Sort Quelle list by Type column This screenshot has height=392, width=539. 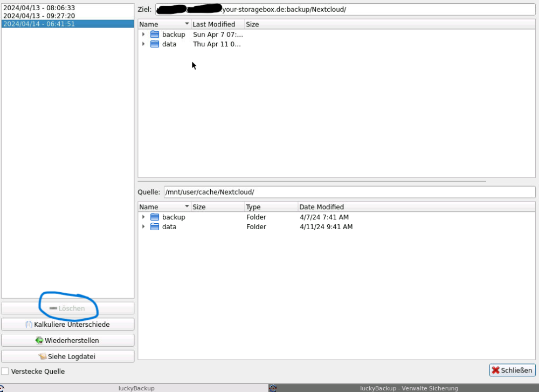point(271,207)
